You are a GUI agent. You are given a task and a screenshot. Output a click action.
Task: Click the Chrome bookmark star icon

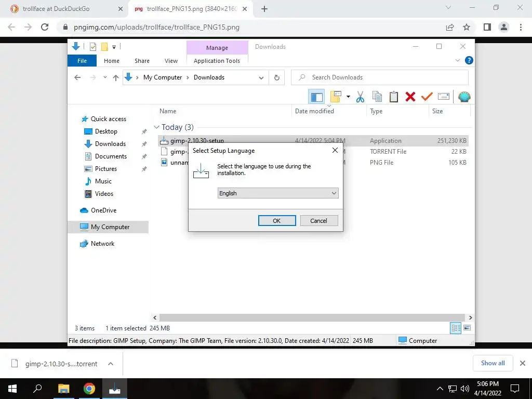pos(467,27)
